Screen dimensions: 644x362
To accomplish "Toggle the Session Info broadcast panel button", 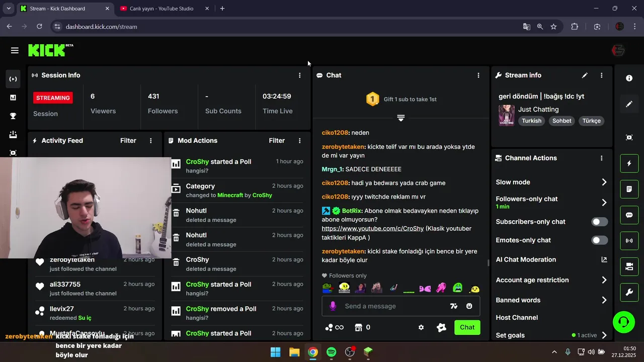I will 629,241.
